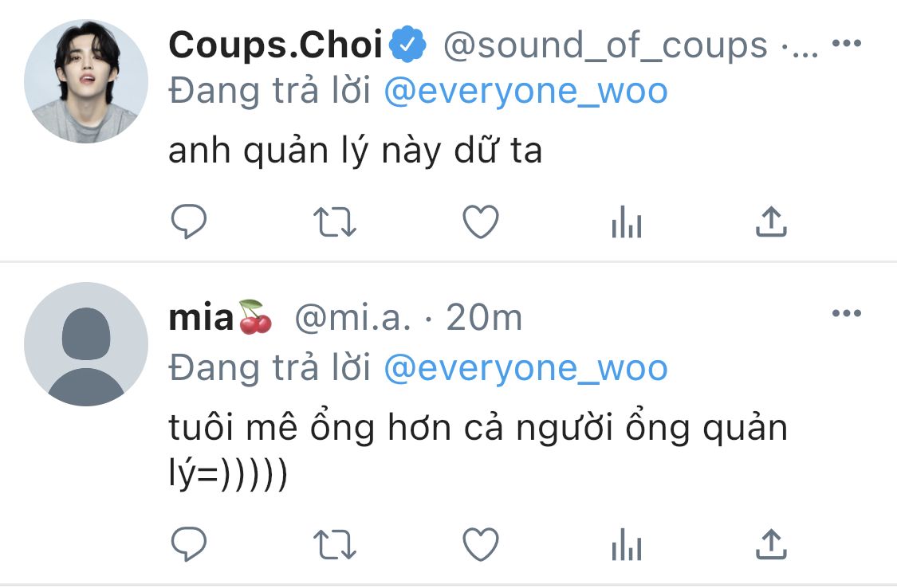This screenshot has height=588, width=897.
Task: Open the @sound_of_coups handle
Action: [605, 45]
